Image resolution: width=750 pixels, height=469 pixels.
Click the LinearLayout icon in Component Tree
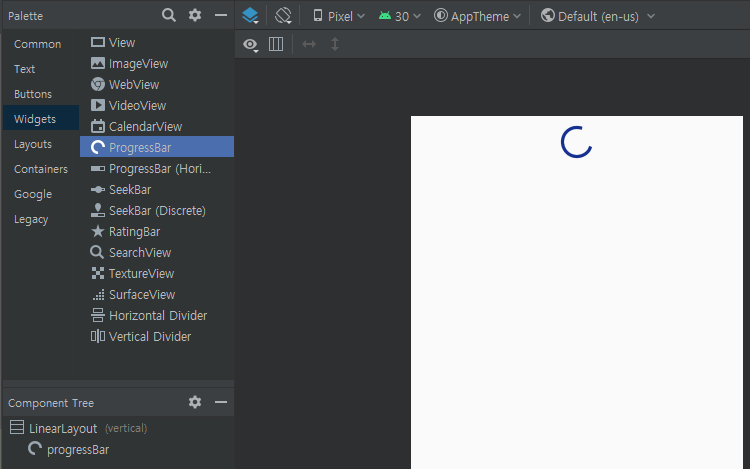[x=17, y=427]
